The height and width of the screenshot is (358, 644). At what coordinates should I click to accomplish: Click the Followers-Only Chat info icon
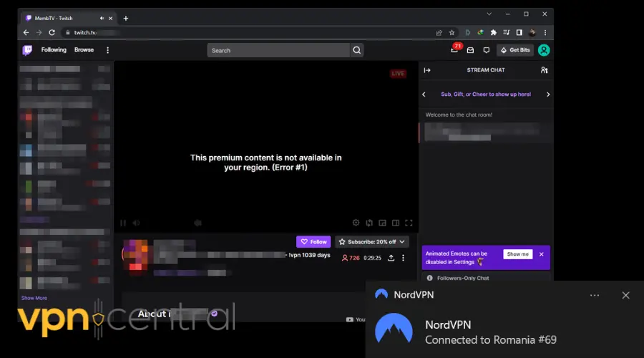click(x=429, y=278)
